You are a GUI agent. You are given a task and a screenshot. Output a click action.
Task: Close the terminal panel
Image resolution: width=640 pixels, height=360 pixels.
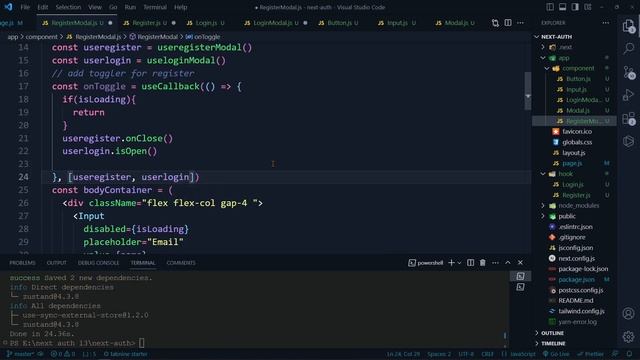[x=520, y=263]
